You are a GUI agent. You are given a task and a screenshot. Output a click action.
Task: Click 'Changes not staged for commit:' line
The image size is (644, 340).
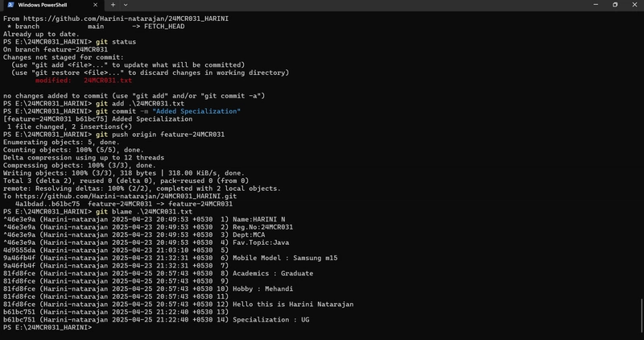[64, 57]
